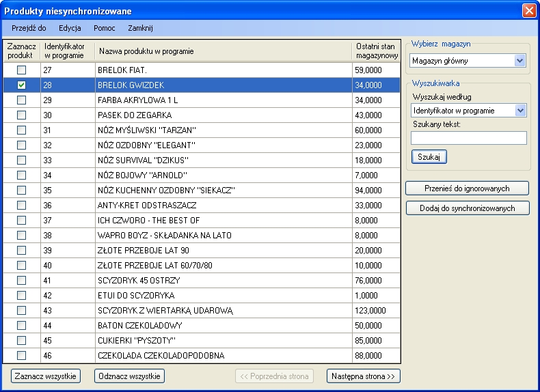Open the Przejdź do menu
The width and height of the screenshot is (540, 392).
tap(29, 28)
